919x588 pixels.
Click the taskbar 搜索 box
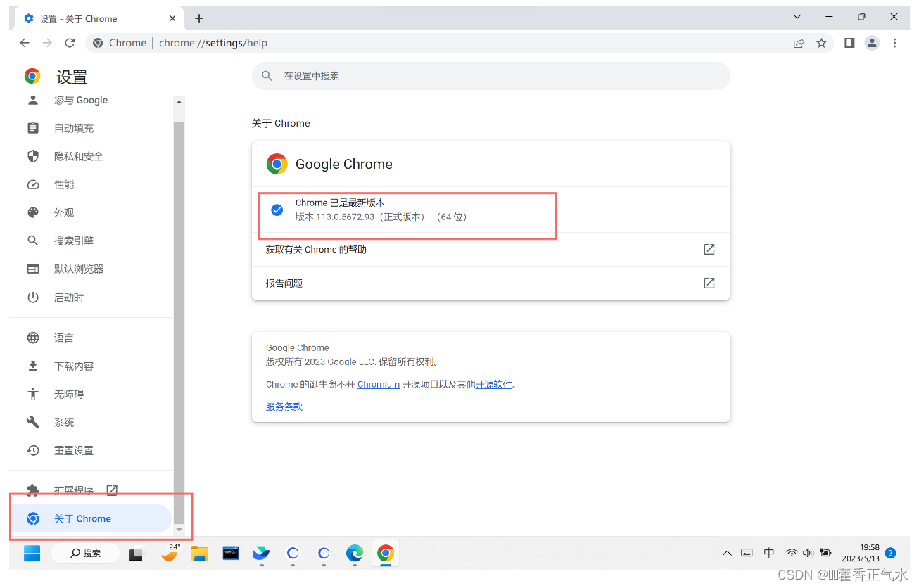point(84,554)
